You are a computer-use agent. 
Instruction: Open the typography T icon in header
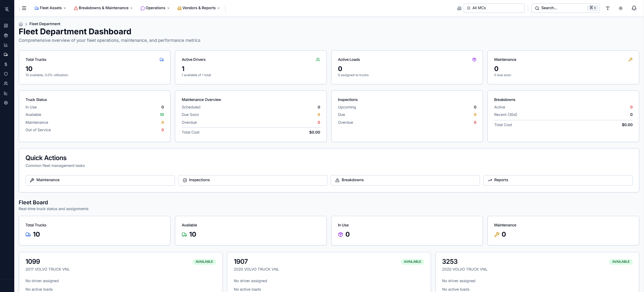pos(608,8)
